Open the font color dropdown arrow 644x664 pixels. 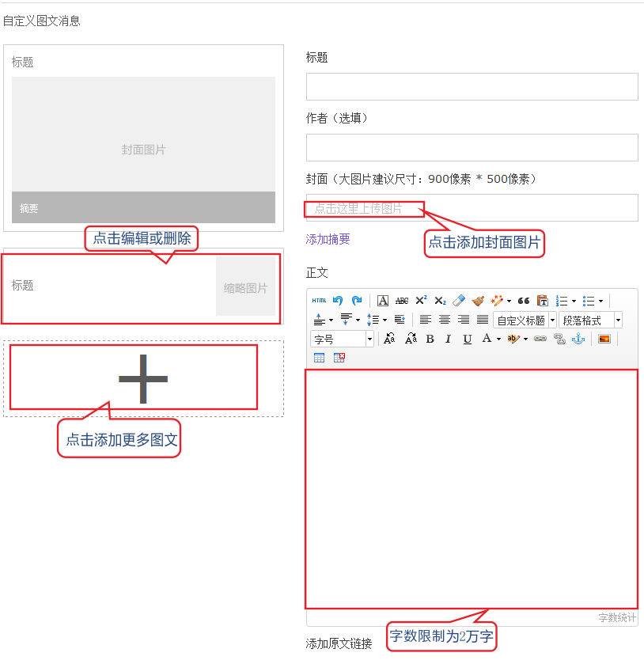click(498, 340)
